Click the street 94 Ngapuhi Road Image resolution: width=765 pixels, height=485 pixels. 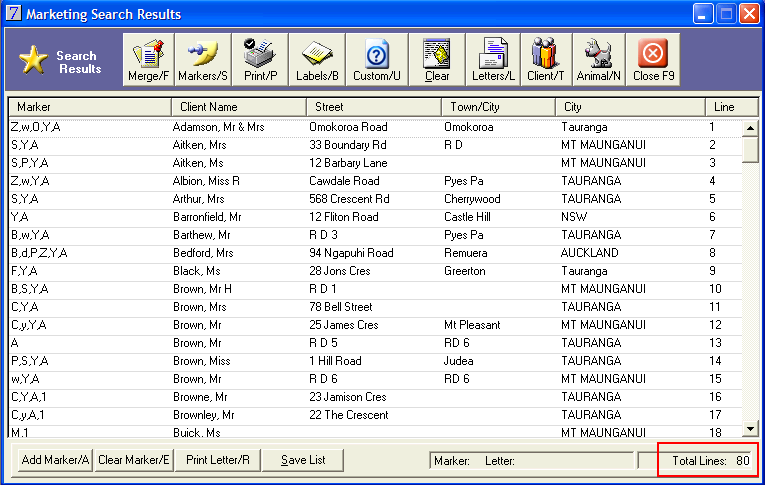click(351, 254)
